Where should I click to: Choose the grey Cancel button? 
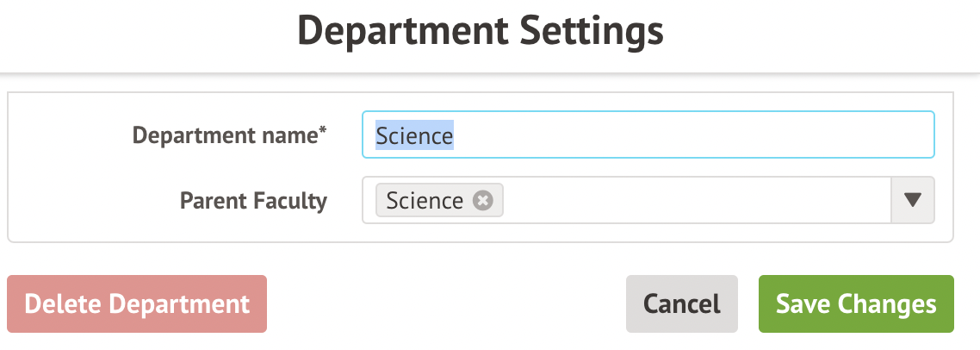(x=681, y=303)
